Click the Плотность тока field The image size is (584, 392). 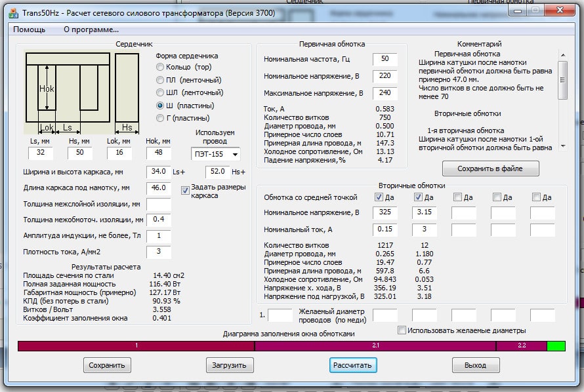[159, 252]
